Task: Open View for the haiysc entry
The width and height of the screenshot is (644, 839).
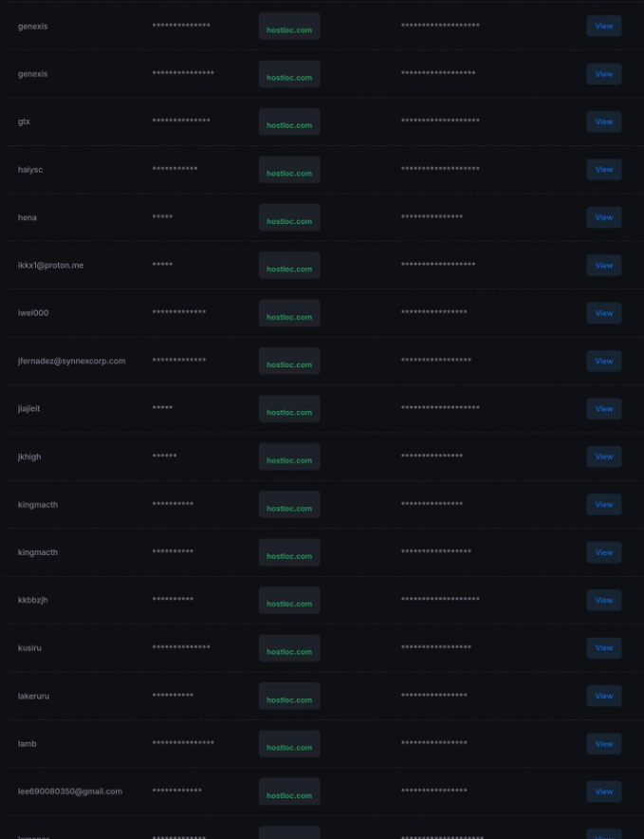Action: [x=604, y=170]
